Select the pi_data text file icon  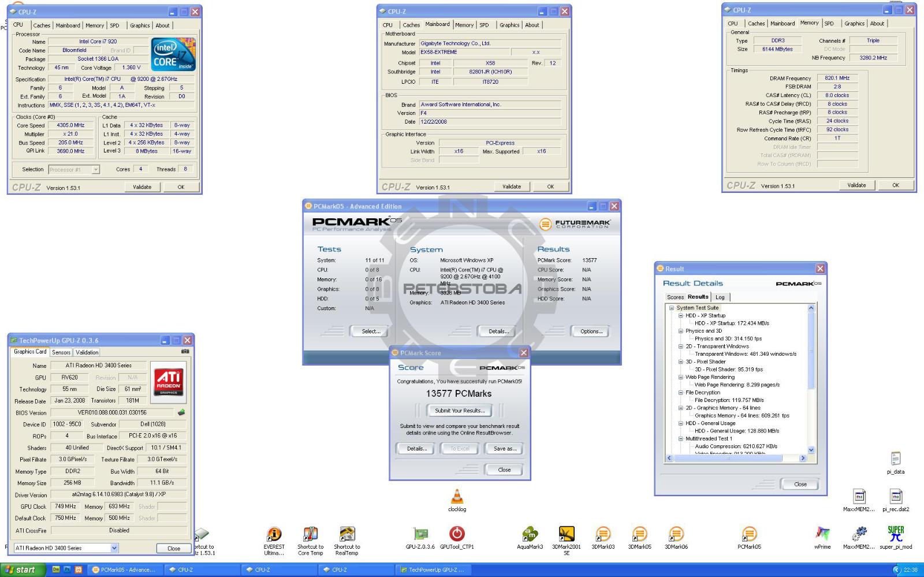(896, 459)
